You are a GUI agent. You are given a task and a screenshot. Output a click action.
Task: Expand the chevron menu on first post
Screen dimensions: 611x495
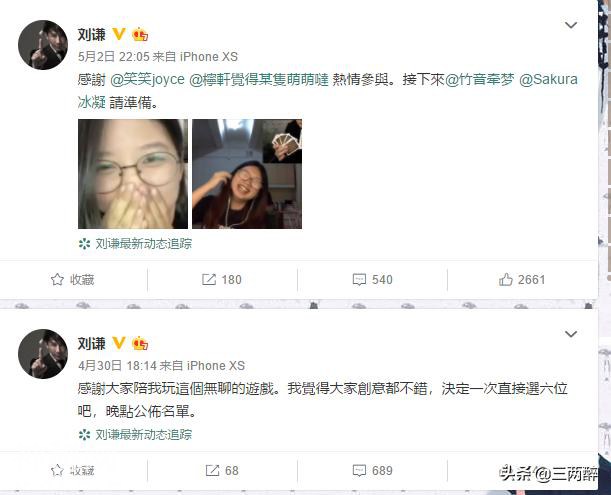pyautogui.click(x=571, y=25)
